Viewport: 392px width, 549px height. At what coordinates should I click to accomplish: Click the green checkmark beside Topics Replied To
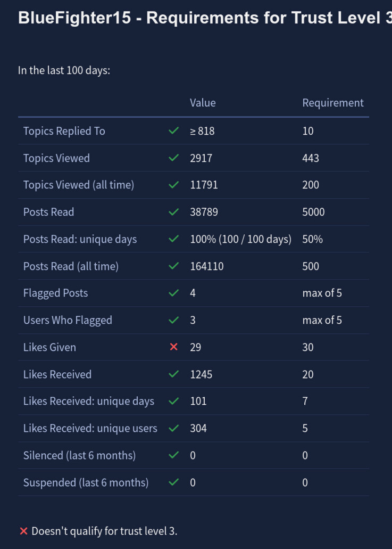pyautogui.click(x=173, y=131)
